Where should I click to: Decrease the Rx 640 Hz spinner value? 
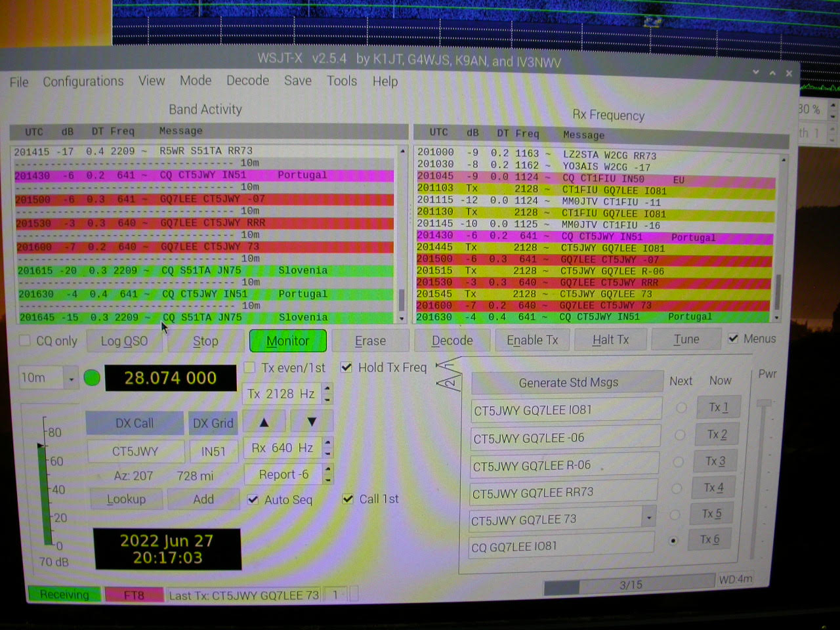coord(328,453)
